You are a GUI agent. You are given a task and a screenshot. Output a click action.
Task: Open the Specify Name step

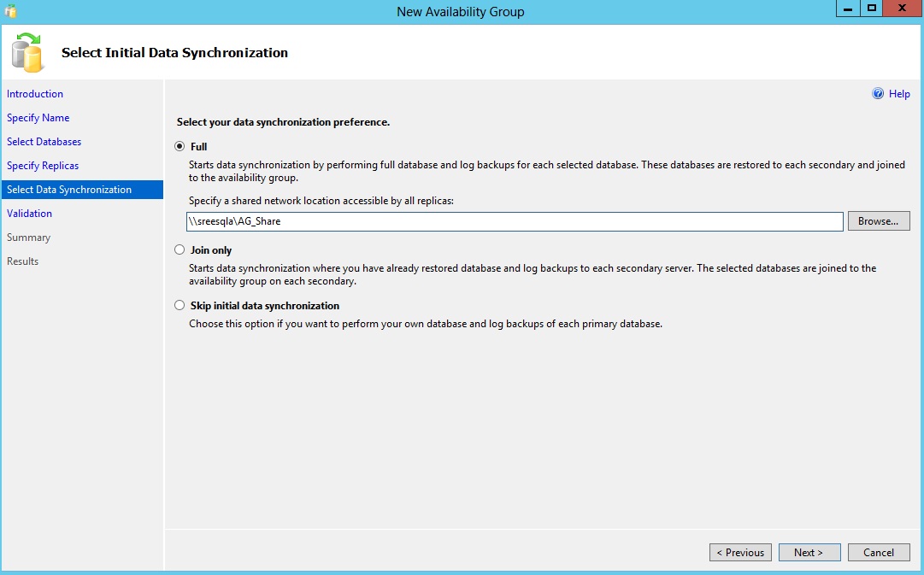point(38,118)
